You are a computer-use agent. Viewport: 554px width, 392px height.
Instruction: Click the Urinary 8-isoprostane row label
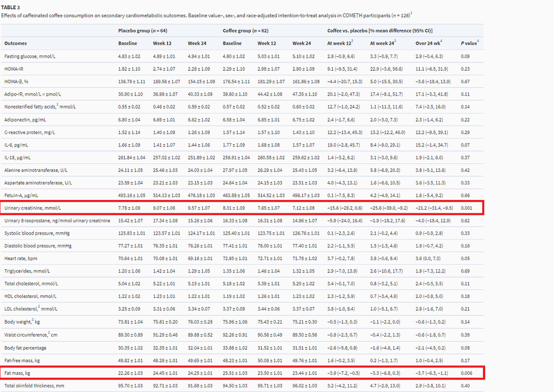point(57,221)
